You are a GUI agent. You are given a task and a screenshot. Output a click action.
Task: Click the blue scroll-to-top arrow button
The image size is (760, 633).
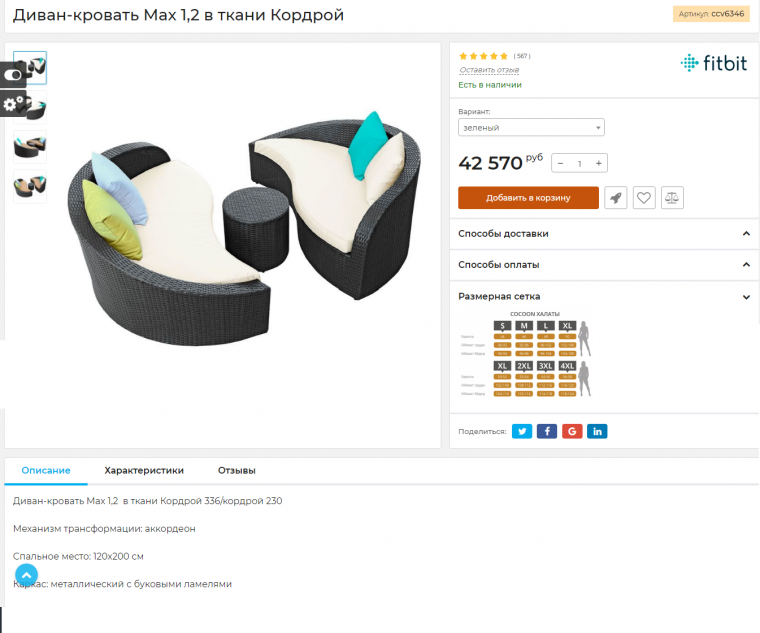[x=26, y=575]
